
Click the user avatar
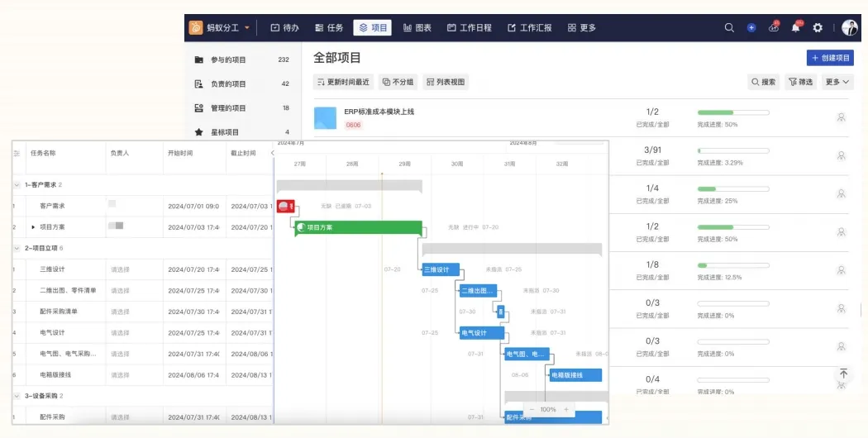(x=850, y=27)
